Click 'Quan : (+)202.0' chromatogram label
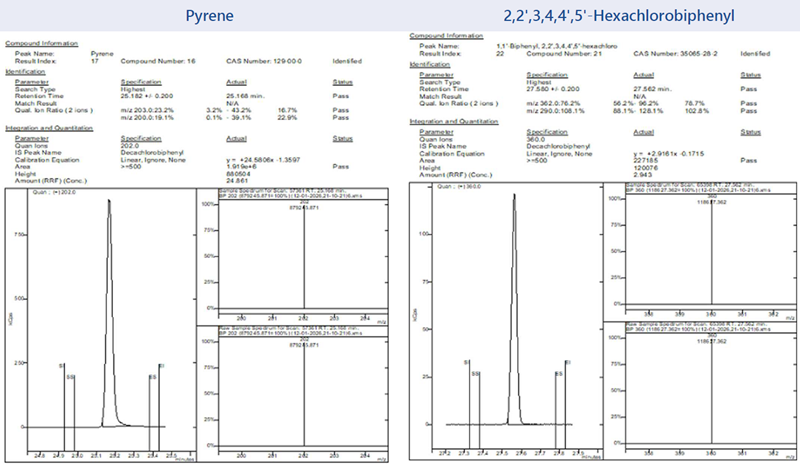The width and height of the screenshot is (800, 466). coord(53,192)
